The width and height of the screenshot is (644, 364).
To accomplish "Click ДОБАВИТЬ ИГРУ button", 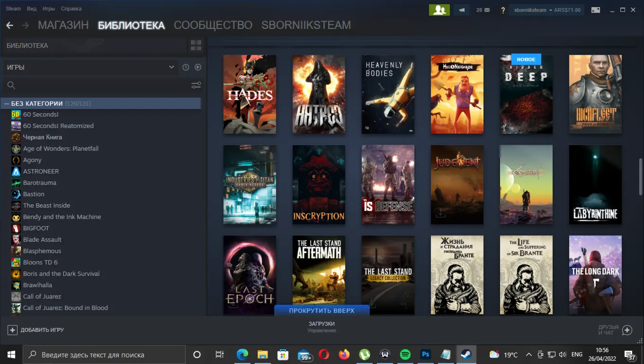I will coord(36,330).
